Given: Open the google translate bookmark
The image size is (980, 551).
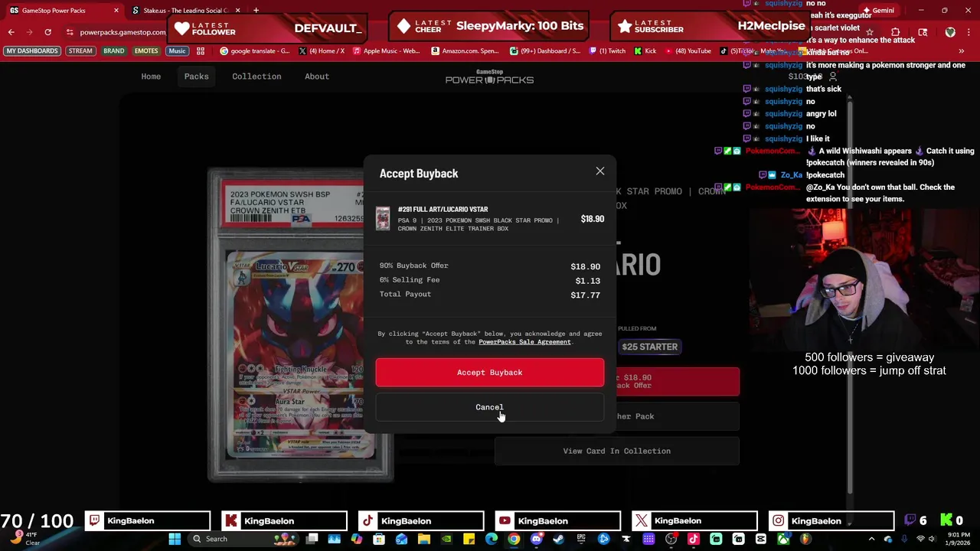Looking at the screenshot, I should pos(255,51).
